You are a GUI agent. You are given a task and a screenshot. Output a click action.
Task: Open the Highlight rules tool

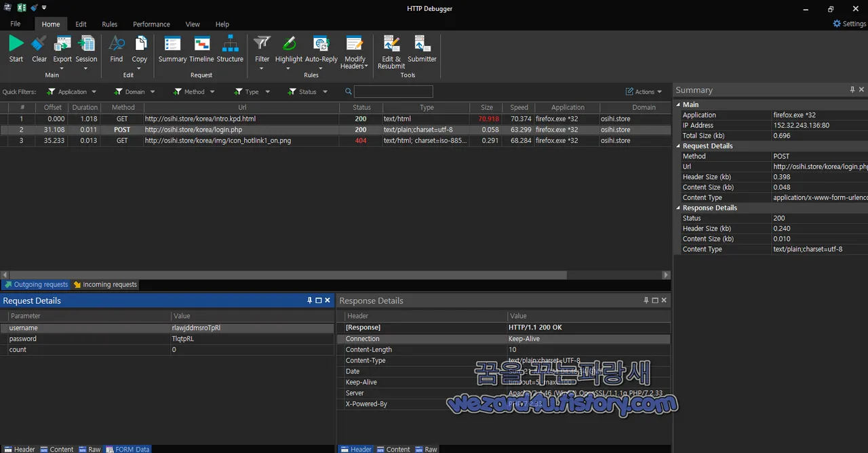tap(289, 52)
